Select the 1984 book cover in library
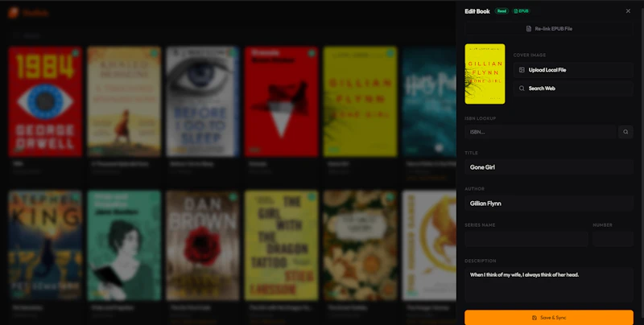Viewport: 644px width, 325px height. (x=45, y=102)
